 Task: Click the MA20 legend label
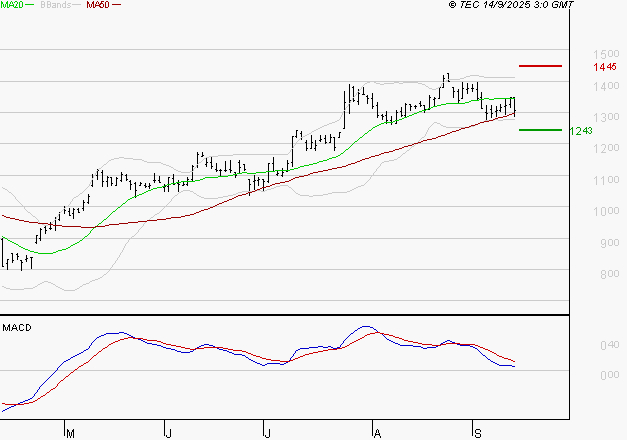[x=12, y=5]
